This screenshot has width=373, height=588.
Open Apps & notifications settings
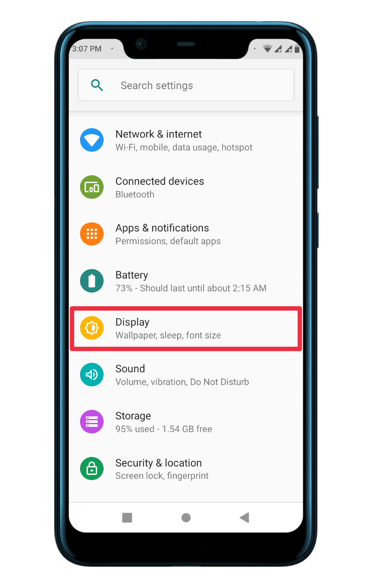[186, 234]
